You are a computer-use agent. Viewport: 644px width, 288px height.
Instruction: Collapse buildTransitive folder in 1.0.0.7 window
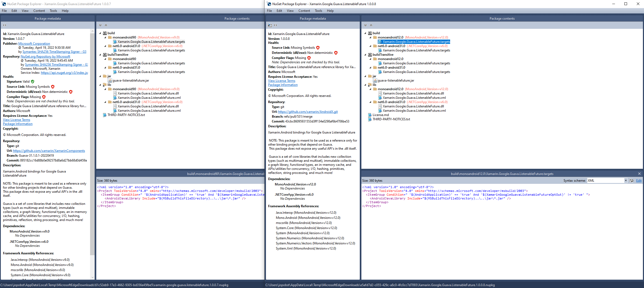click(x=100, y=55)
